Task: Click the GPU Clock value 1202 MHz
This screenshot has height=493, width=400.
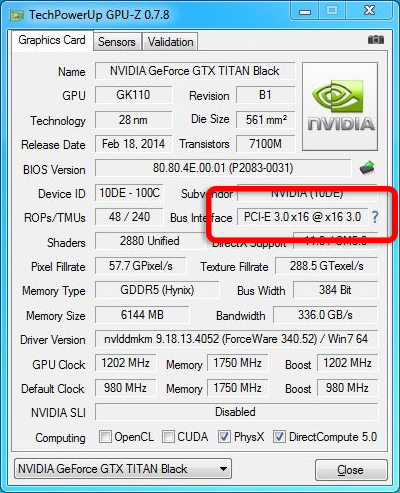Action: [126, 363]
